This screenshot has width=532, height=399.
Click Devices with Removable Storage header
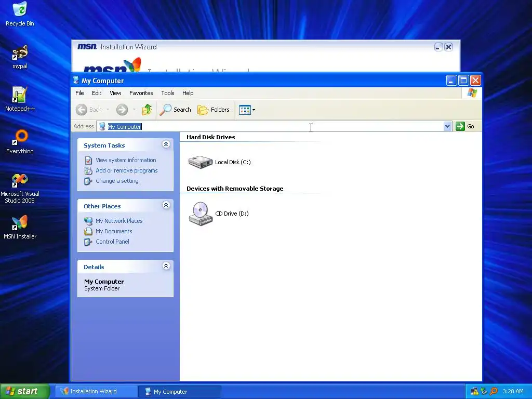(x=235, y=189)
